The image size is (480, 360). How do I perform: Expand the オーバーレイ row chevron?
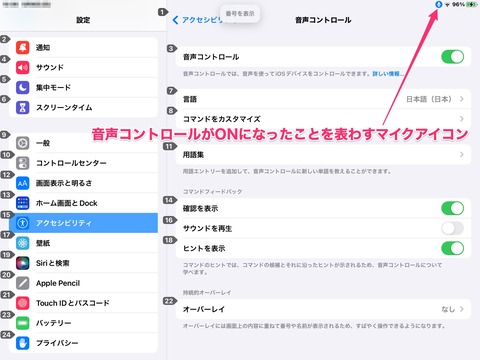(462, 309)
